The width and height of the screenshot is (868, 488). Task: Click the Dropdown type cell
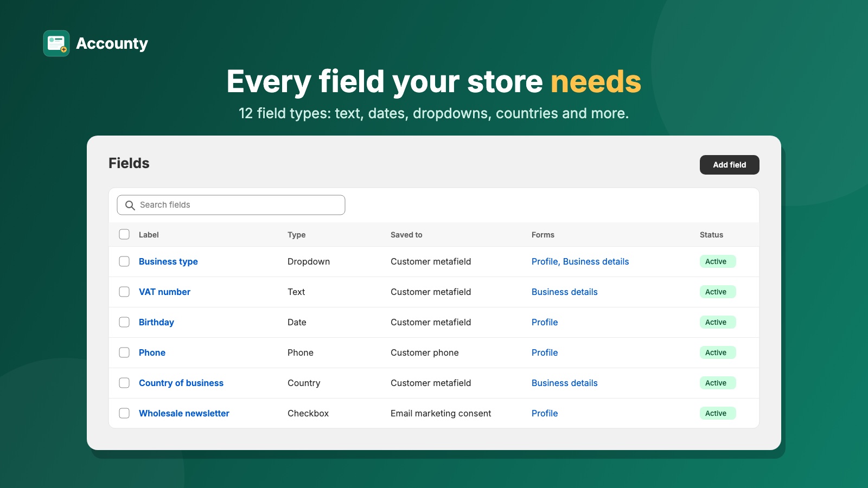[x=309, y=261]
